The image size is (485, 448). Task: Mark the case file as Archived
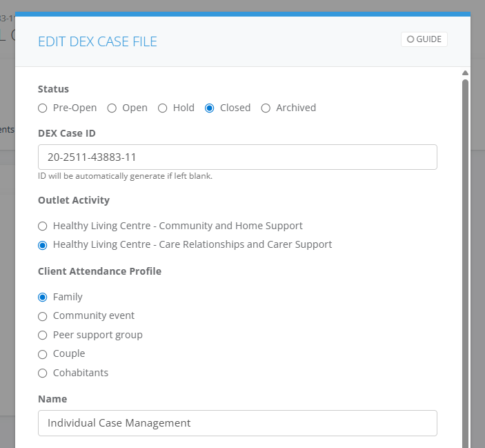[x=266, y=108]
